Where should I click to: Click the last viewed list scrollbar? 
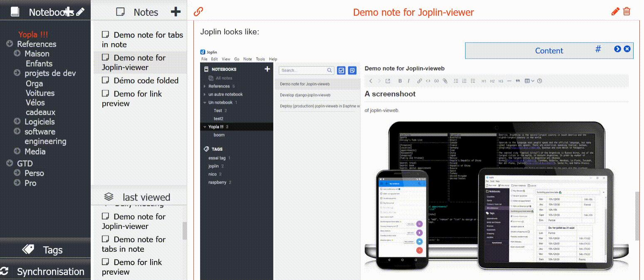click(185, 231)
